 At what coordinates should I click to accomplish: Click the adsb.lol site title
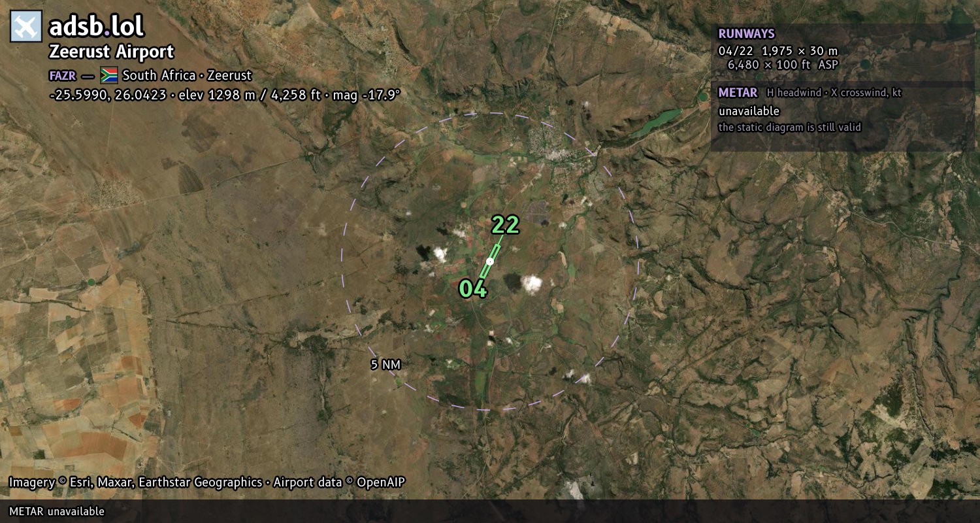97,27
